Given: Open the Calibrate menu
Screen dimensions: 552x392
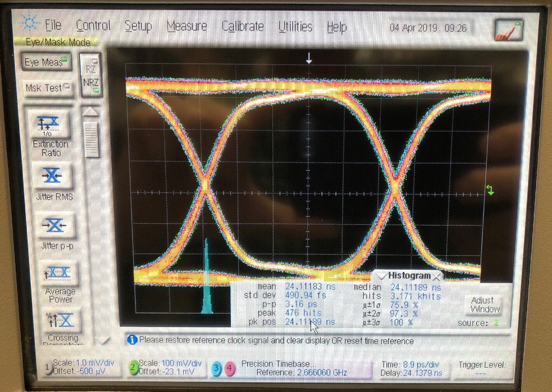Looking at the screenshot, I should pyautogui.click(x=242, y=25).
